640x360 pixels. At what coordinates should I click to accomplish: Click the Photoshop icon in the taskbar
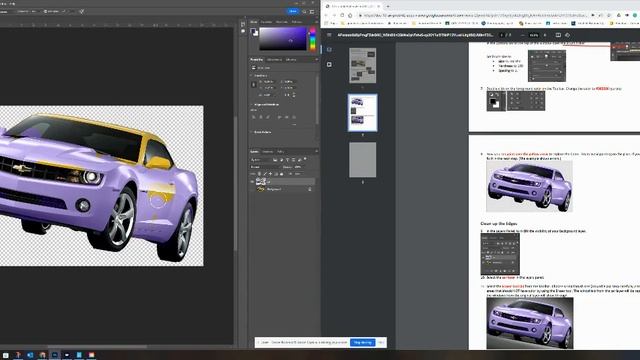point(54,355)
